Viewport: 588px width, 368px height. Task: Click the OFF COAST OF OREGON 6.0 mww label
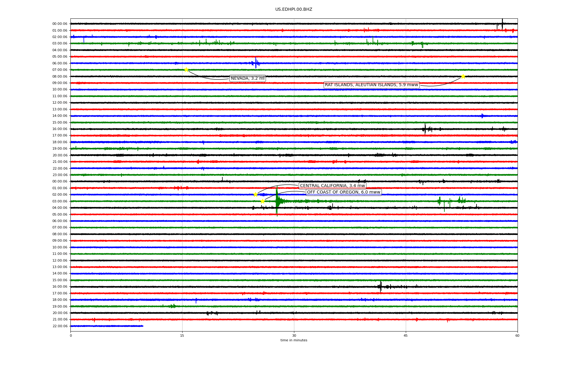pyautogui.click(x=344, y=192)
